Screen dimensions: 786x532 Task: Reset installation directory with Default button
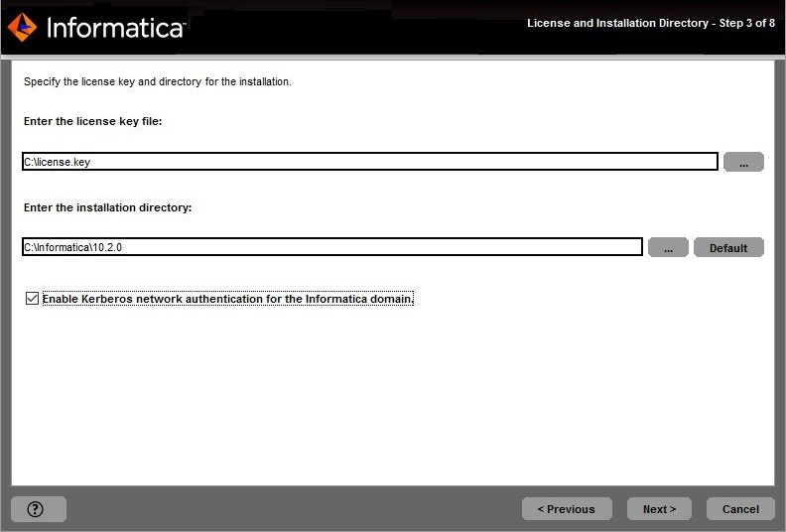(728, 247)
